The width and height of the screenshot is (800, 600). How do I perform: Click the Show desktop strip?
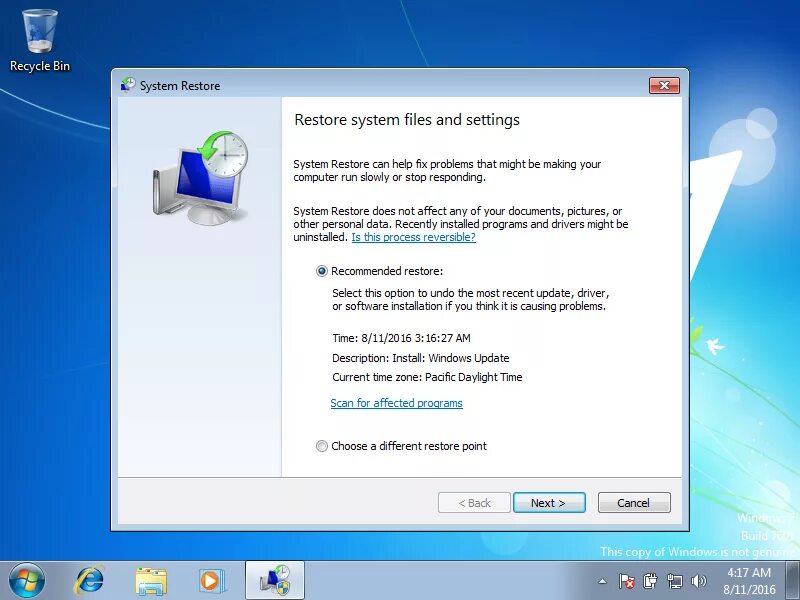793,580
